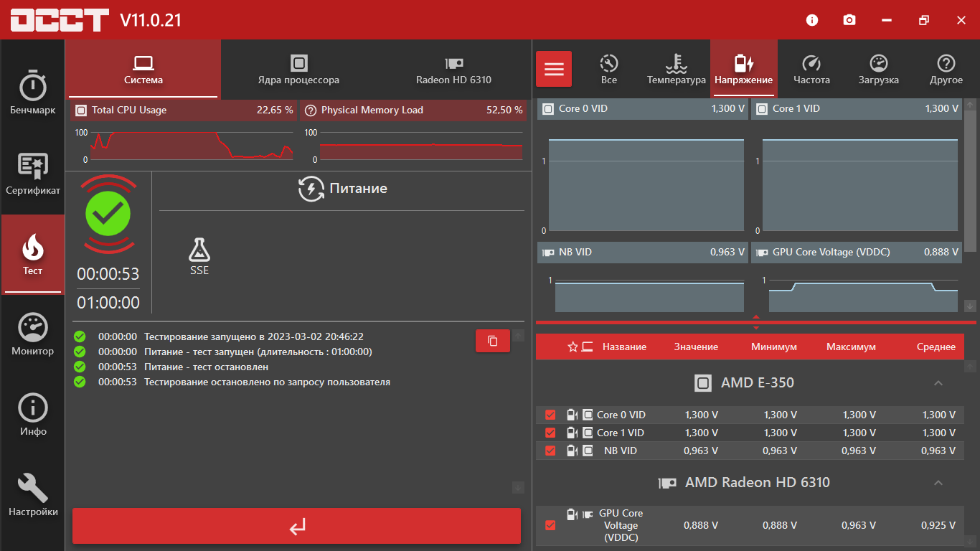The image size is (980, 551).
Task: Switch to Ядра процессора tab
Action: point(298,70)
